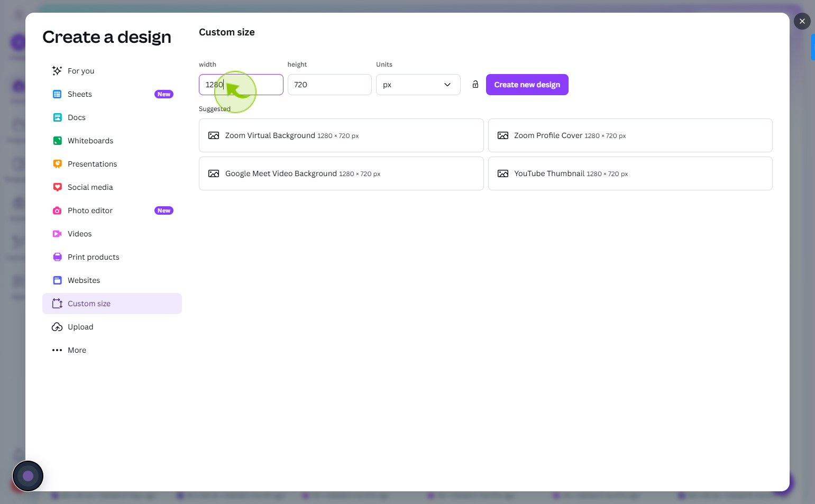Choose the Videos category
The height and width of the screenshot is (504, 815).
click(112, 234)
